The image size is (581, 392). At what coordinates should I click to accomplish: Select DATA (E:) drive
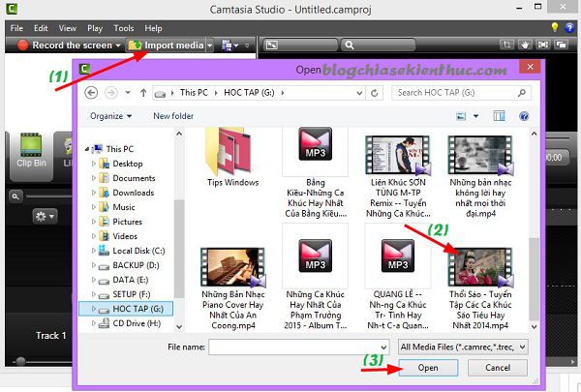(131, 280)
